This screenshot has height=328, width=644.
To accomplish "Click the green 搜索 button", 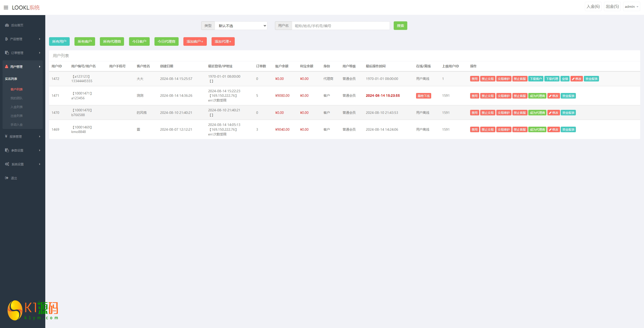I will tap(400, 26).
